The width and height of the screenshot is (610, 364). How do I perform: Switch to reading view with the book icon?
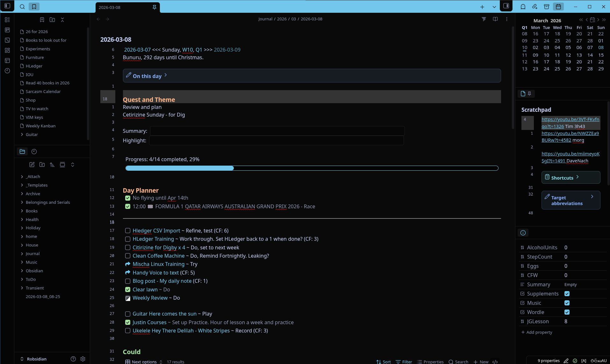click(495, 19)
